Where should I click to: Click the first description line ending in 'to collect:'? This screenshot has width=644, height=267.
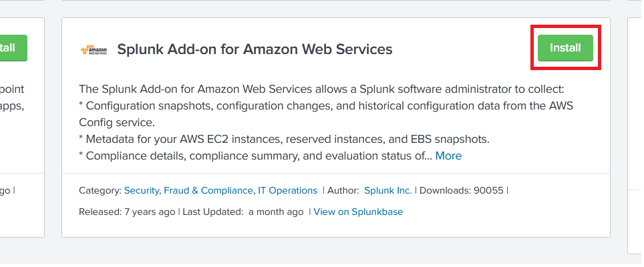point(321,89)
